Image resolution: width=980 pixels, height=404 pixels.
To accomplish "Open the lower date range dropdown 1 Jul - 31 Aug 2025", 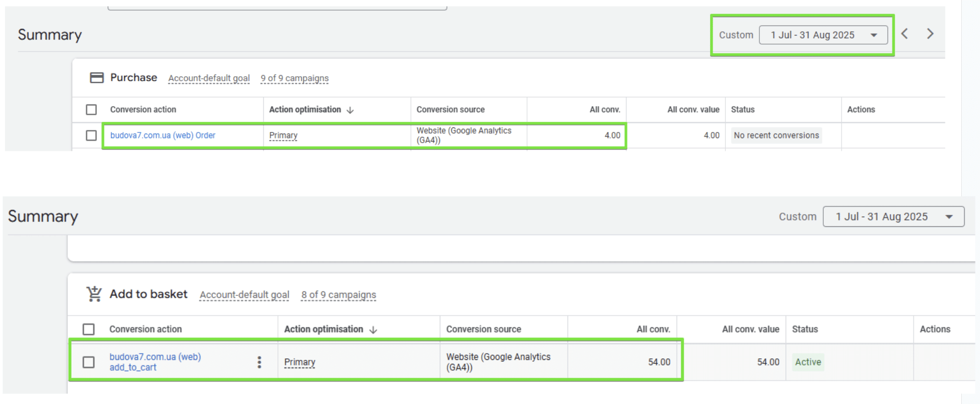I will pos(893,217).
